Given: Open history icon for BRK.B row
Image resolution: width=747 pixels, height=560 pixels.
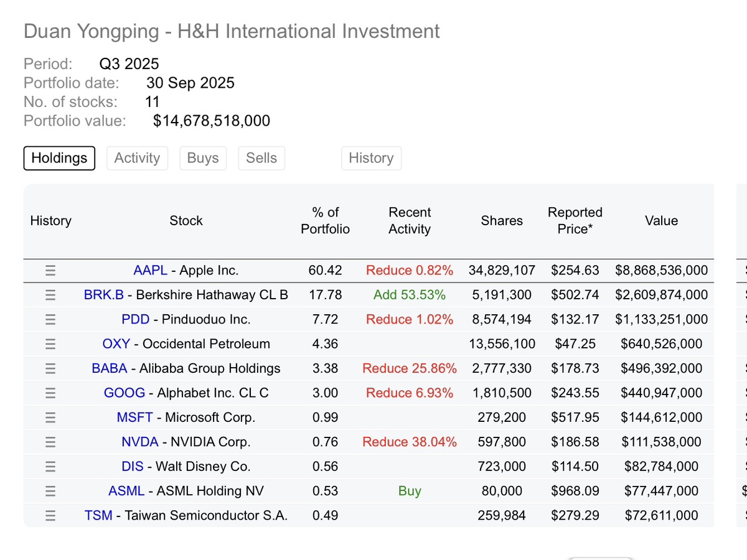Looking at the screenshot, I should click(x=50, y=295).
